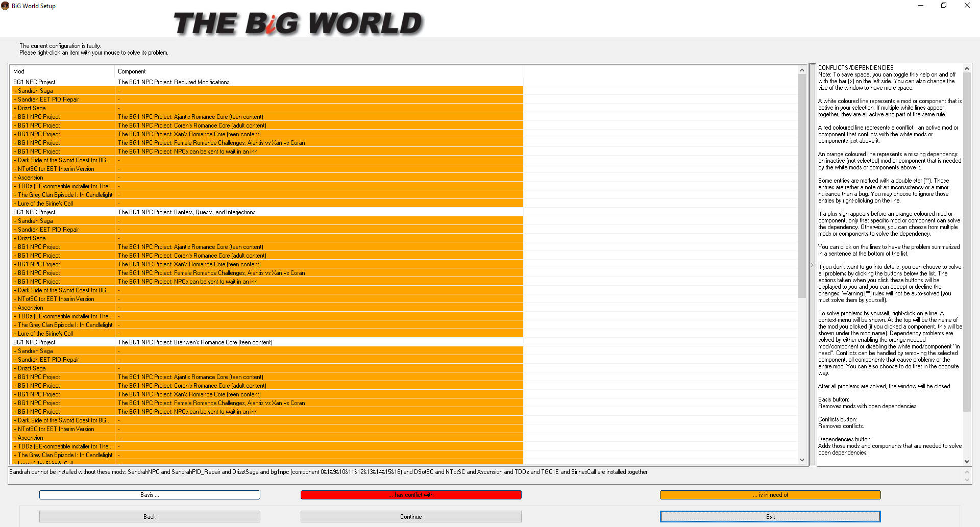Click the Continue button

click(x=411, y=517)
